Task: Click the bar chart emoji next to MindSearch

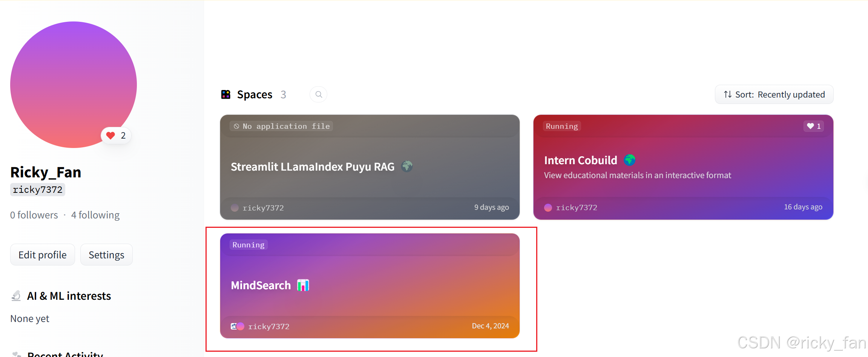Action: tap(303, 285)
